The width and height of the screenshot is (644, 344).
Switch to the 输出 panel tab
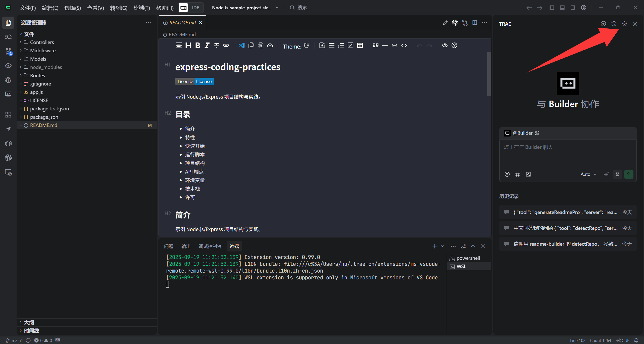[186, 246]
